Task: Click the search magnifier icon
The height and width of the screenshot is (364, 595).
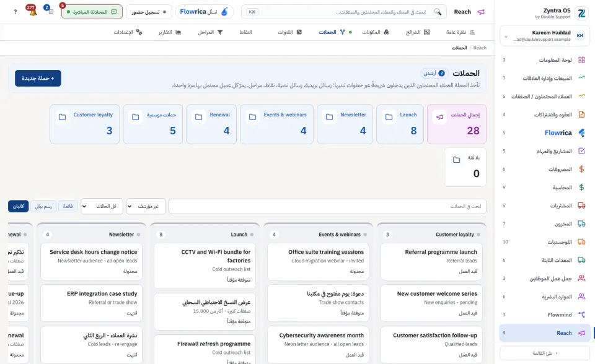Action: pos(438,12)
